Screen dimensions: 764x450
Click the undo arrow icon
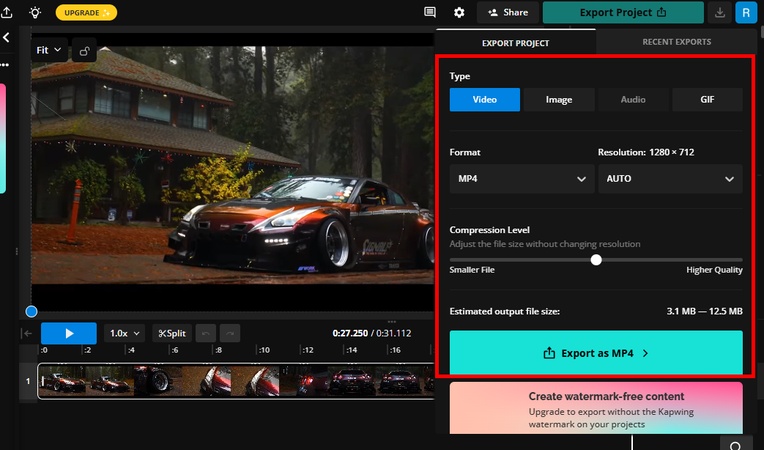(206, 334)
